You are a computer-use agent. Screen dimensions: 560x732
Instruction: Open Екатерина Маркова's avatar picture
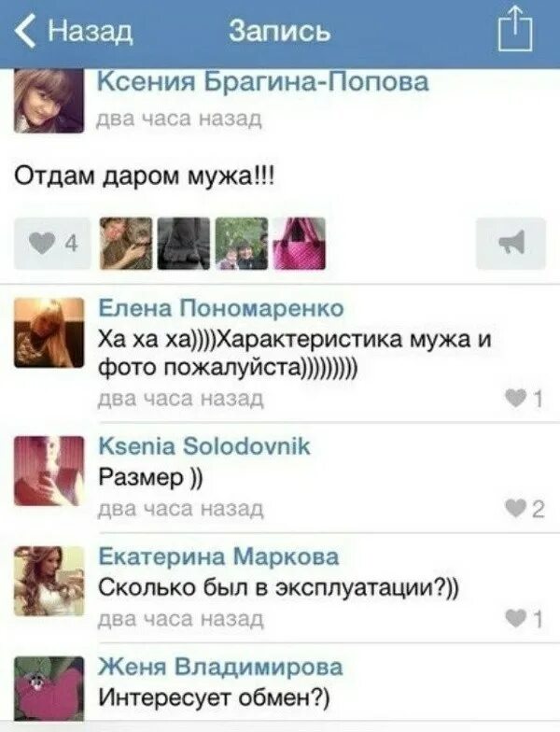[49, 581]
